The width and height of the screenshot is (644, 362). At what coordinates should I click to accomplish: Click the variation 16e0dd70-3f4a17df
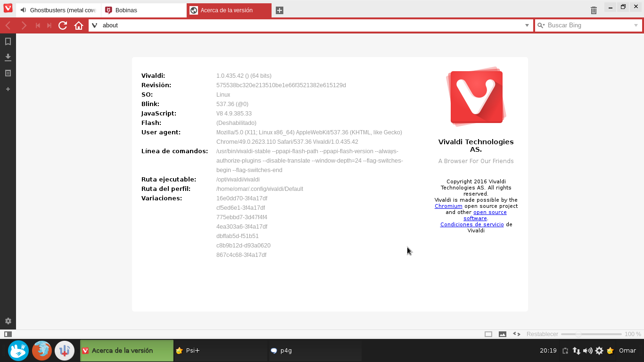242,198
